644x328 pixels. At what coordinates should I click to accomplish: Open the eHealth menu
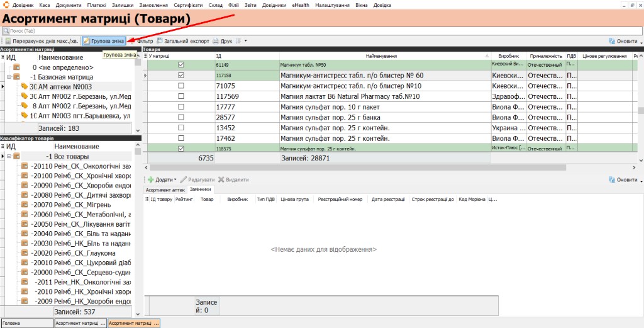pos(301,5)
